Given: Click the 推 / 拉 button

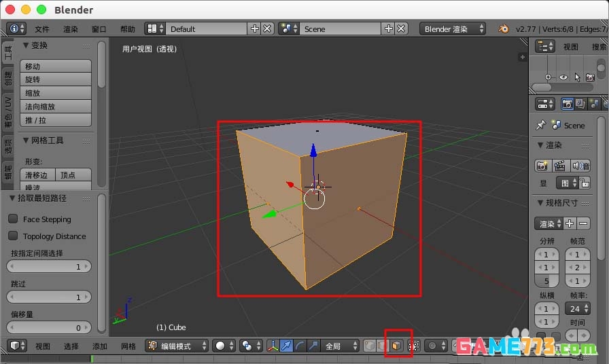Looking at the screenshot, I should coord(56,120).
